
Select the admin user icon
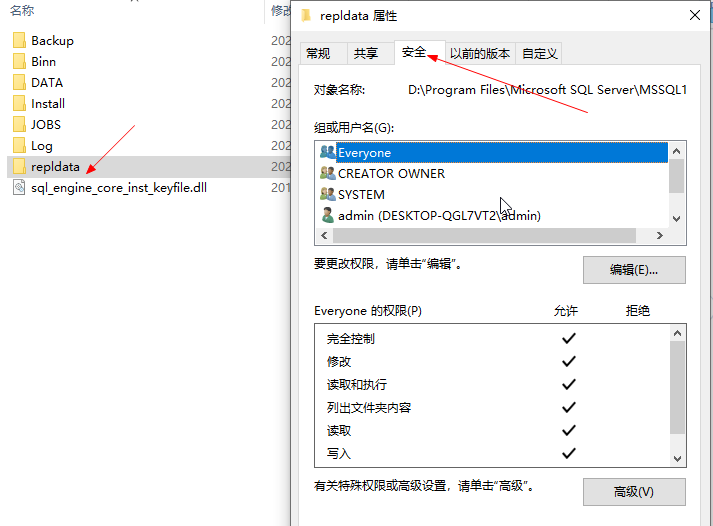(327, 215)
